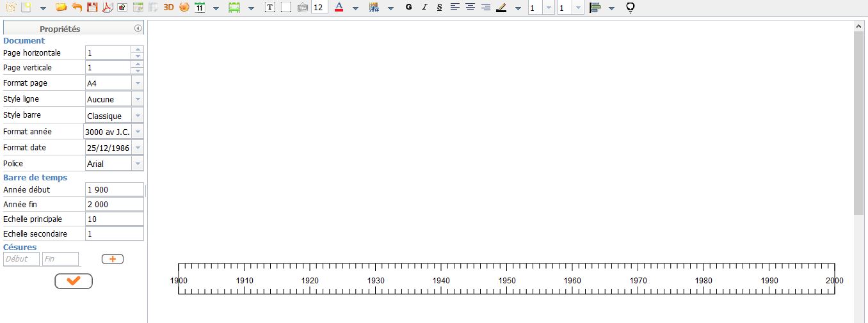This screenshot has height=323, width=868.
Task: Click the orange checkmark validate button
Action: [x=74, y=281]
